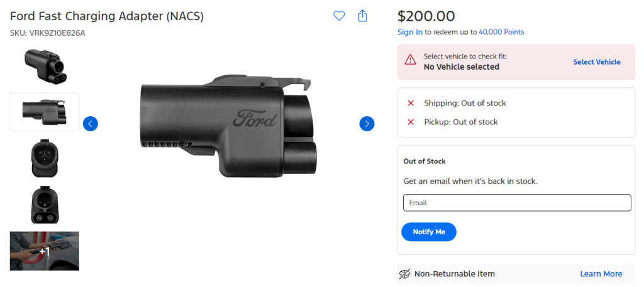Click the Shipping out of stock X icon
The image size is (644, 287).
pyautogui.click(x=411, y=103)
